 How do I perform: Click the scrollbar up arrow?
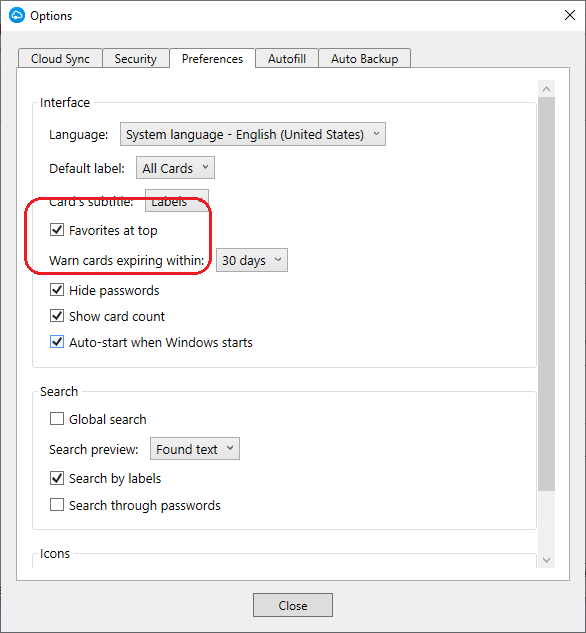[546, 89]
